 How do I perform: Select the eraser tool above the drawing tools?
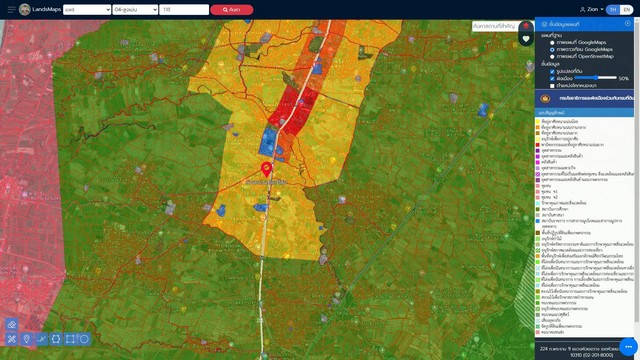click(11, 324)
